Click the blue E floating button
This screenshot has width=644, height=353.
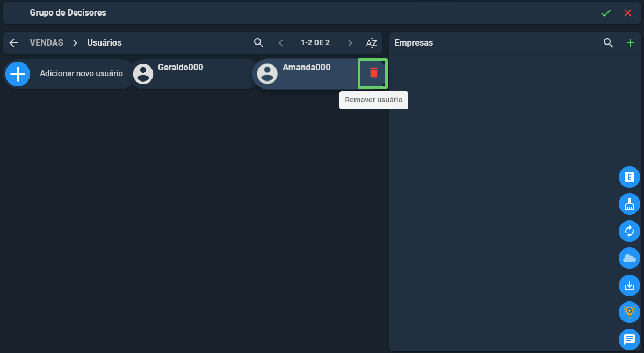click(629, 177)
